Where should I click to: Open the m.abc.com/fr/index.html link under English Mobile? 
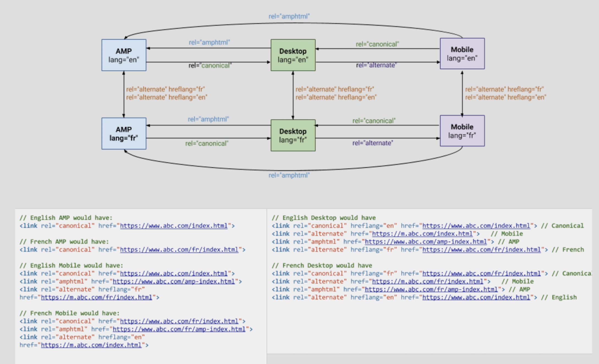pos(97,297)
